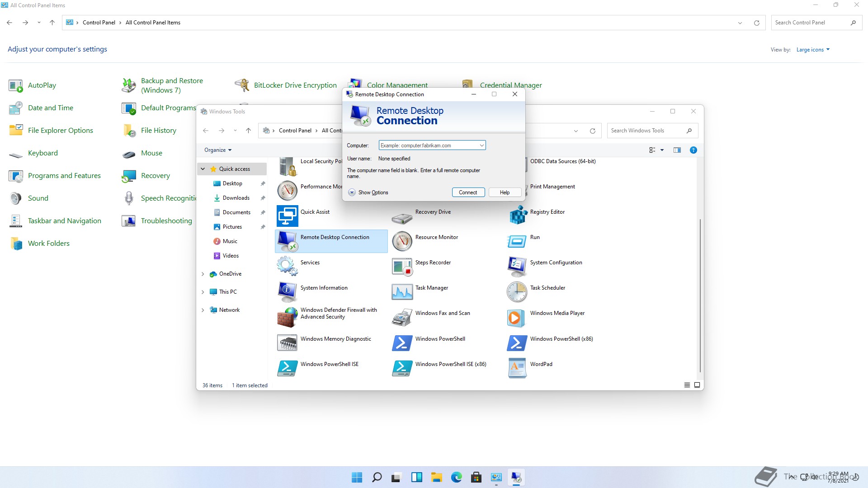Expand This PC tree node
868x488 pixels.
[x=203, y=292]
